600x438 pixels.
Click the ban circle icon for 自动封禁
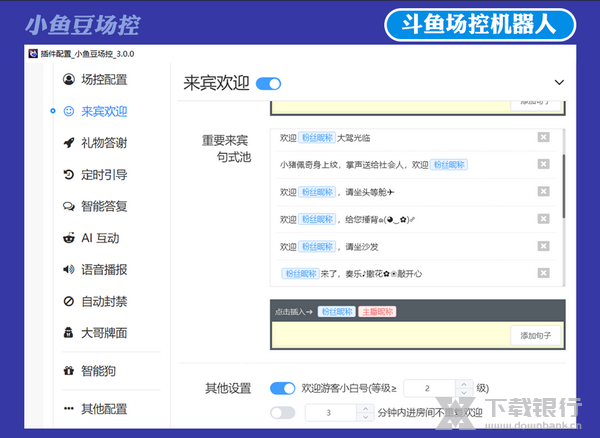coord(69,301)
